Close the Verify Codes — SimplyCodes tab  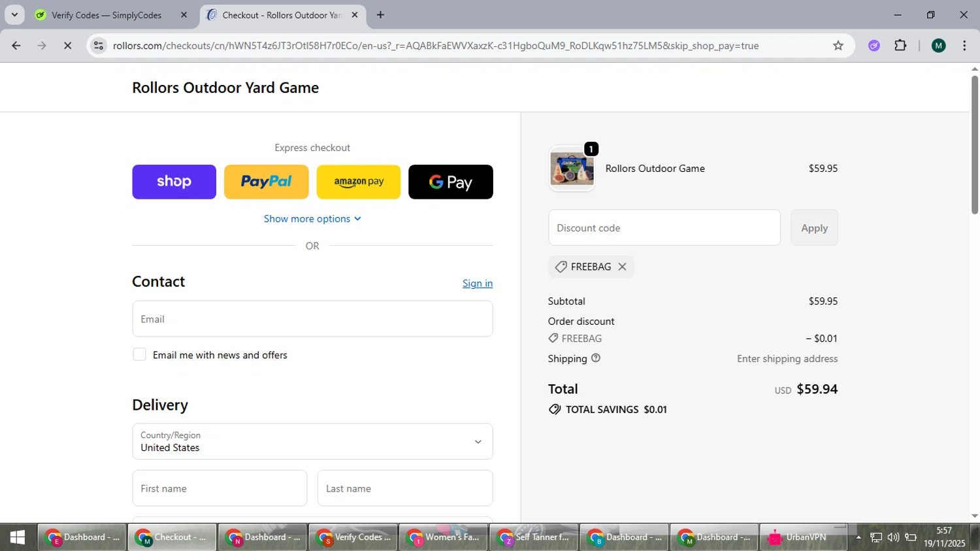click(x=184, y=15)
